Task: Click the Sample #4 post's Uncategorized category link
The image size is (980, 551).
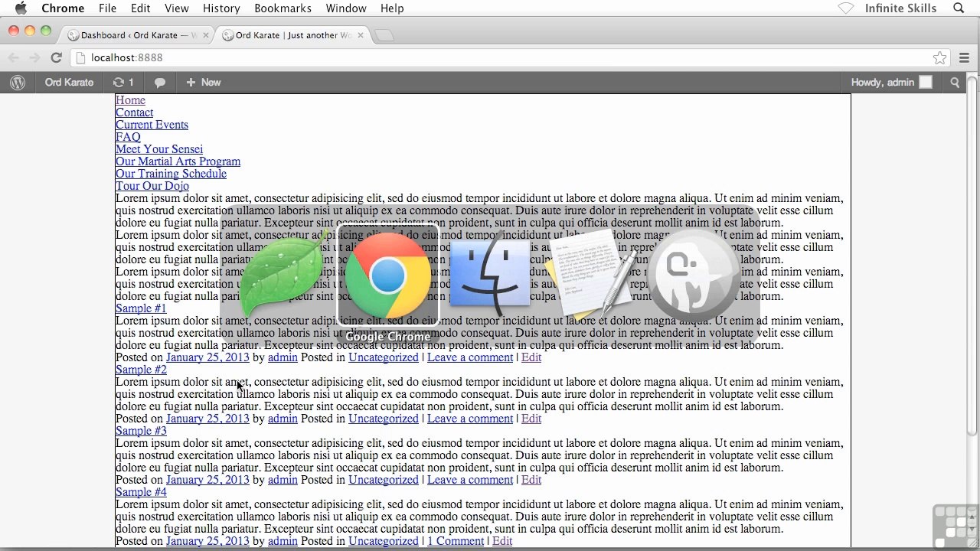Action: click(384, 541)
